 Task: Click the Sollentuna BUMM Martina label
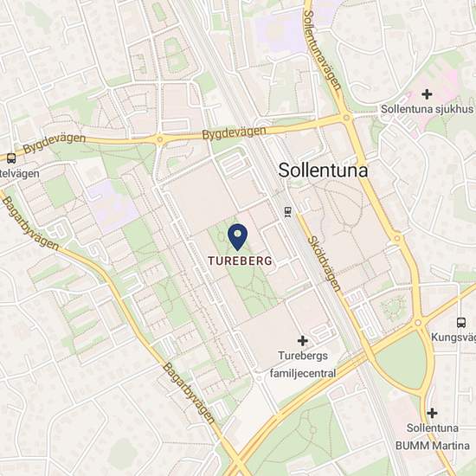pyautogui.click(x=432, y=437)
